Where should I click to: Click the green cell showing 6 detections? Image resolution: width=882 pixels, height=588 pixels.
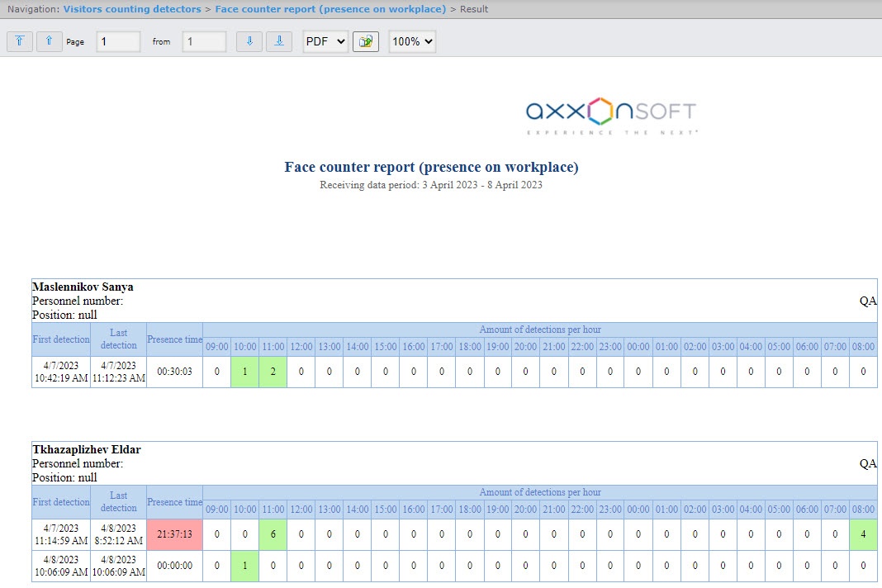coord(273,534)
